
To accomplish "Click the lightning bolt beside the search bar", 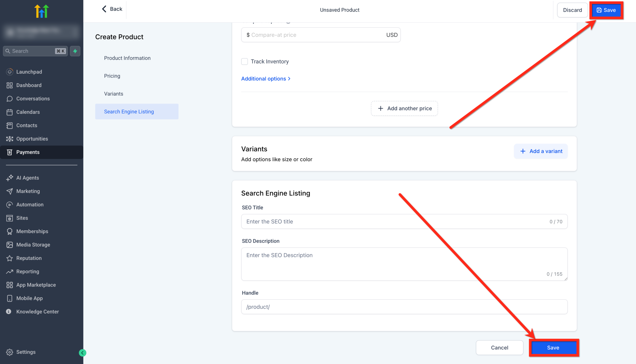I will coord(75,51).
